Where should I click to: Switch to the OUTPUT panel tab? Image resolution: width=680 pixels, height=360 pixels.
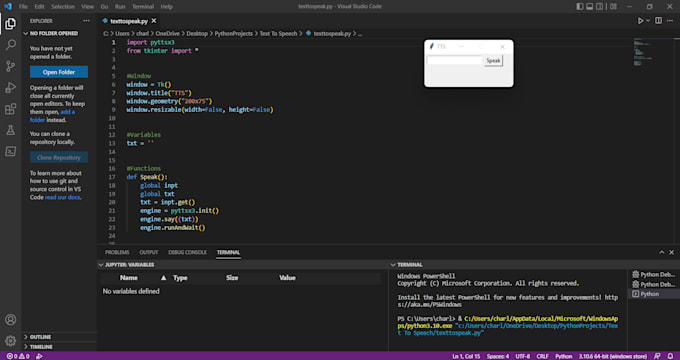click(x=149, y=252)
